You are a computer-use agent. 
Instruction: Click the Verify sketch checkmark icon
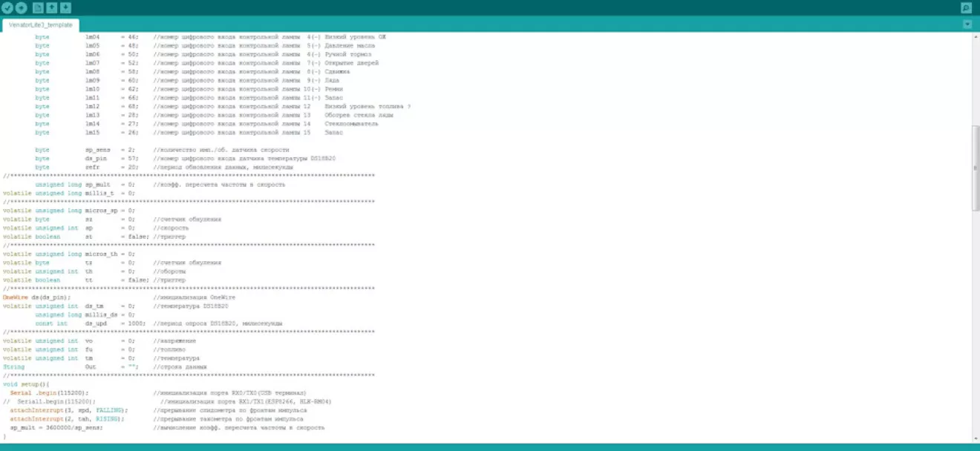tap(7, 8)
